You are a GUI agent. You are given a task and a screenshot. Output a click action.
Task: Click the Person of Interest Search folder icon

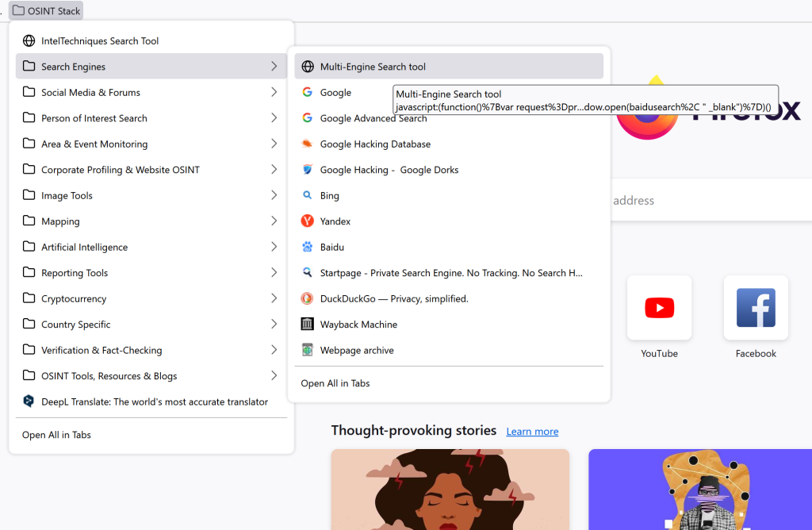[x=29, y=118]
